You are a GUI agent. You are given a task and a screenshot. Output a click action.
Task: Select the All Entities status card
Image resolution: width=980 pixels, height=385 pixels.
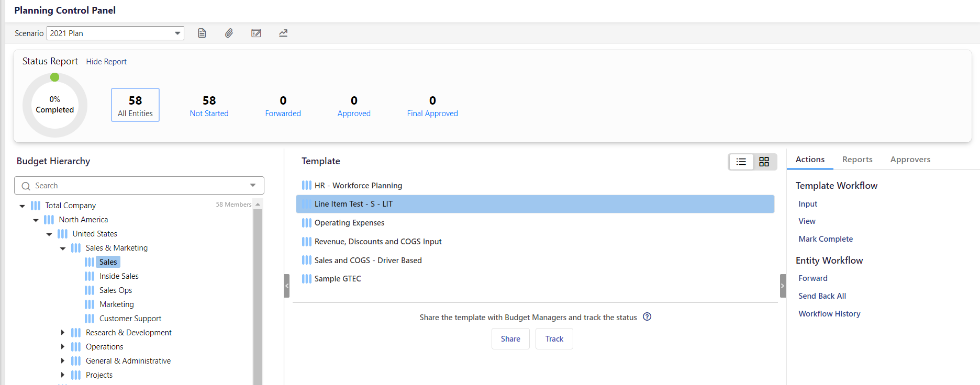click(135, 105)
